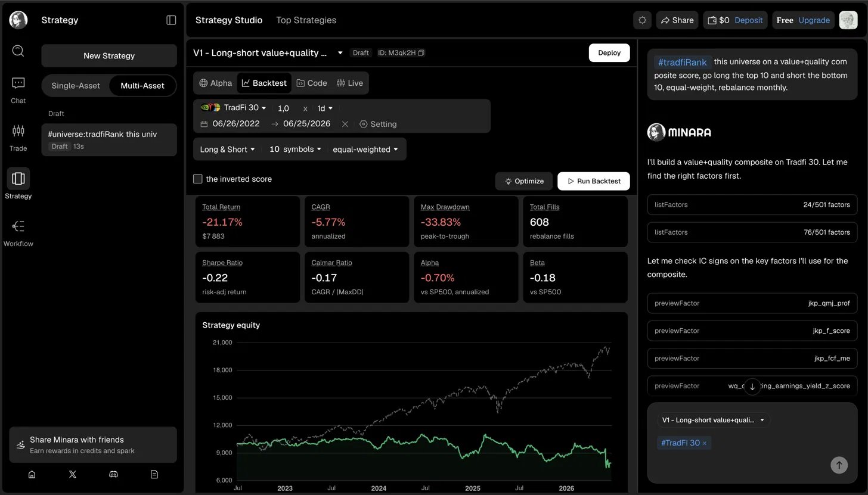Toggle the light/dark theme sun icon

click(x=642, y=20)
